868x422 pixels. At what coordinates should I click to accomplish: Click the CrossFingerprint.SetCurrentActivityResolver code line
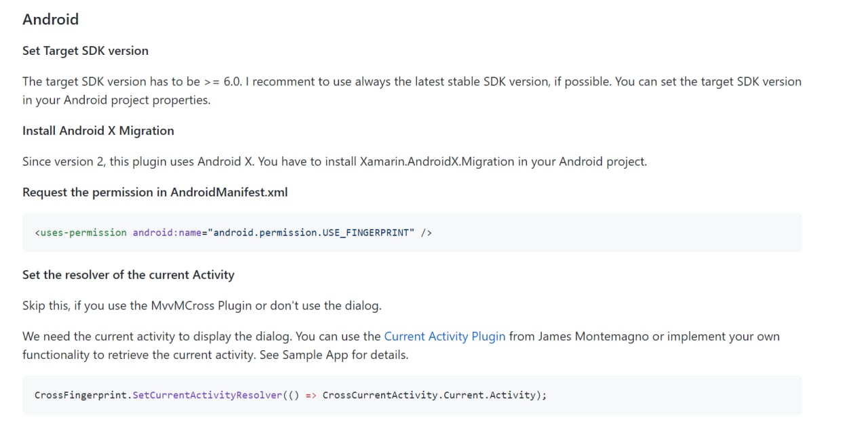pyautogui.click(x=291, y=395)
